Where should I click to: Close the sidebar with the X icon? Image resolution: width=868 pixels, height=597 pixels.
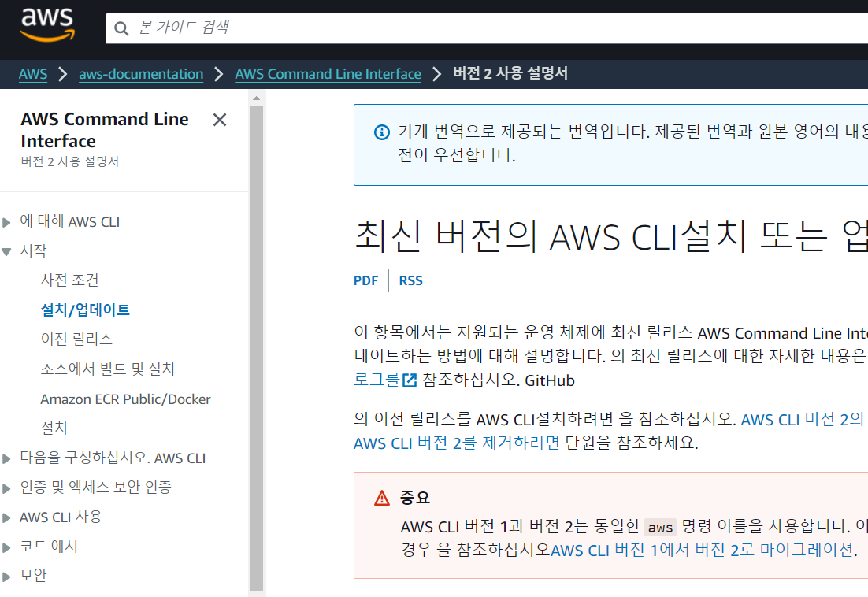[x=219, y=120]
